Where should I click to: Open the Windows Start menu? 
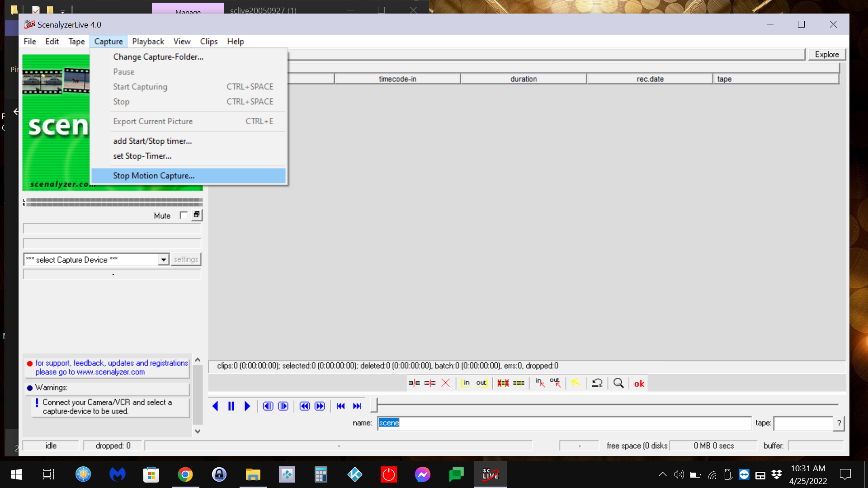pyautogui.click(x=16, y=474)
